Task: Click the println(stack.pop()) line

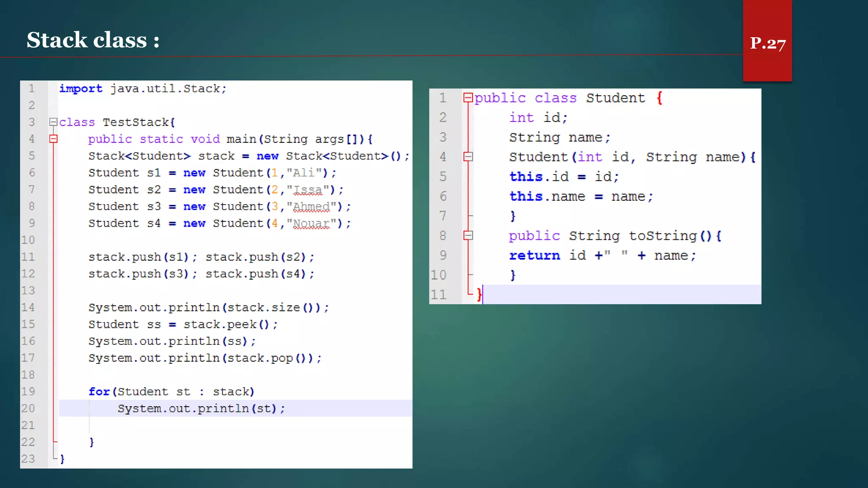Action: click(205, 358)
